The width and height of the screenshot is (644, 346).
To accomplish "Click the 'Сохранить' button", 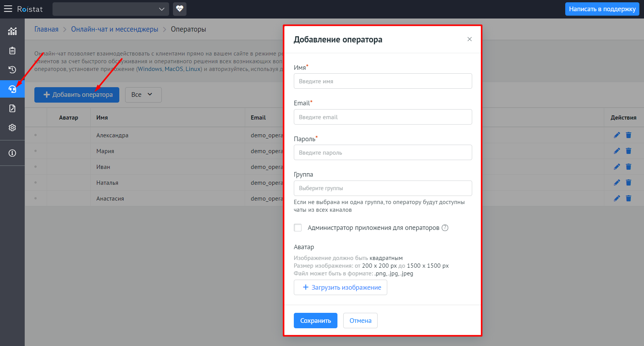I will click(315, 321).
